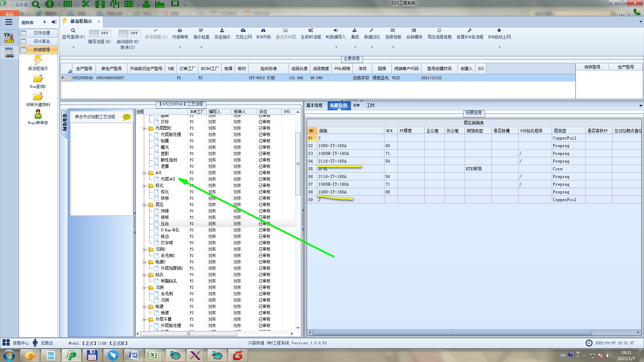The width and height of the screenshot is (644, 362).
Task: Select the 数据管理 sidebar item
Action: pyautogui.click(x=41, y=50)
